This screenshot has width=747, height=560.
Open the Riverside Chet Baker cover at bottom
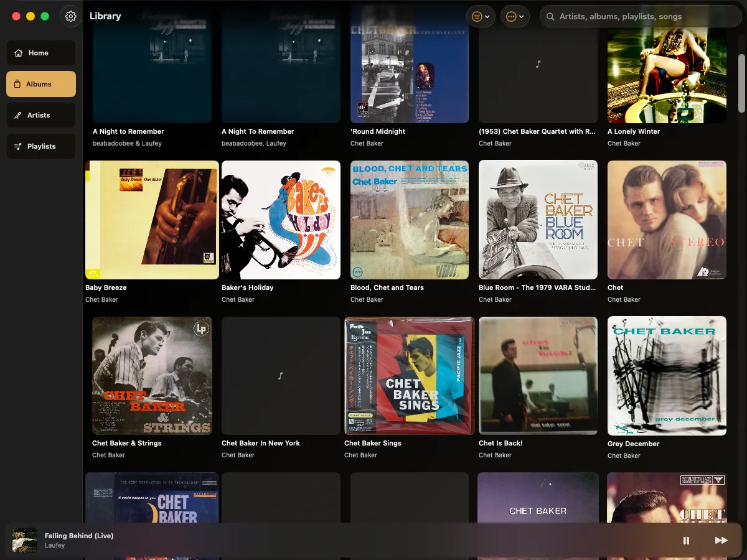[x=152, y=498]
